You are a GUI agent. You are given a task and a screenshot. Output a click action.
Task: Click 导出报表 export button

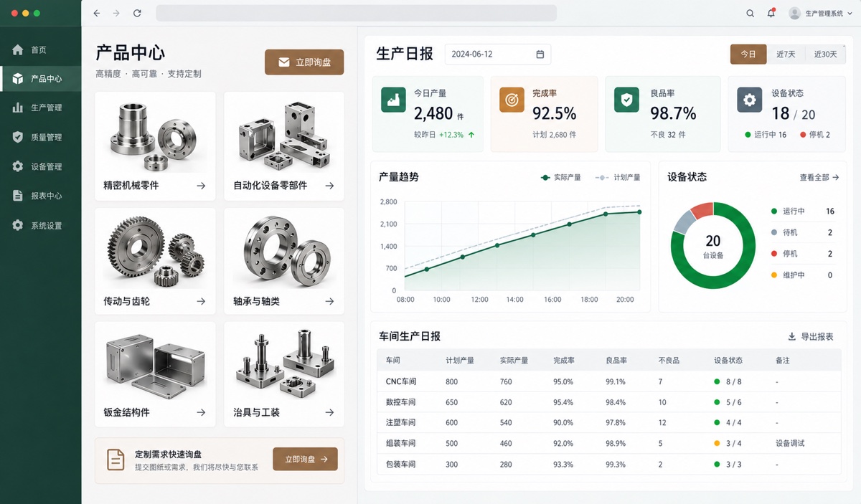point(811,336)
